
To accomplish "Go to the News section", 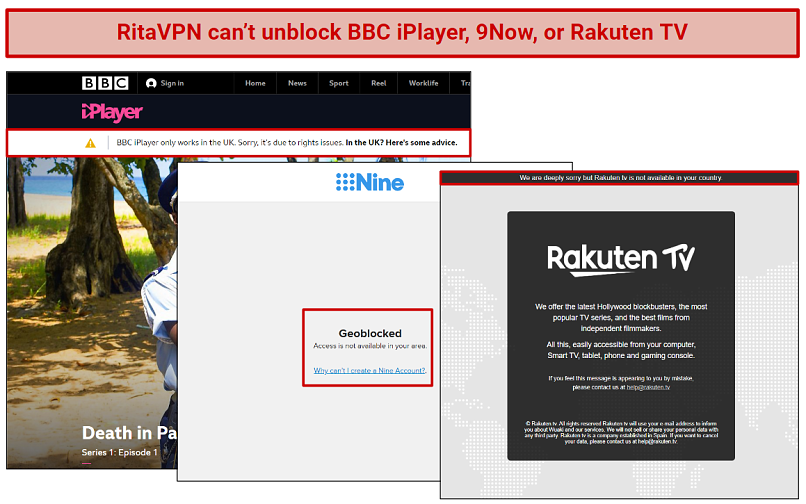I will pos(297,83).
